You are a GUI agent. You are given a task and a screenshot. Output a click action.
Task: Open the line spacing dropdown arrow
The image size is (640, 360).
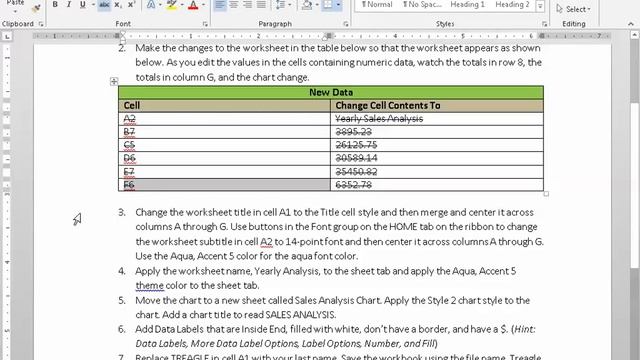289,4
